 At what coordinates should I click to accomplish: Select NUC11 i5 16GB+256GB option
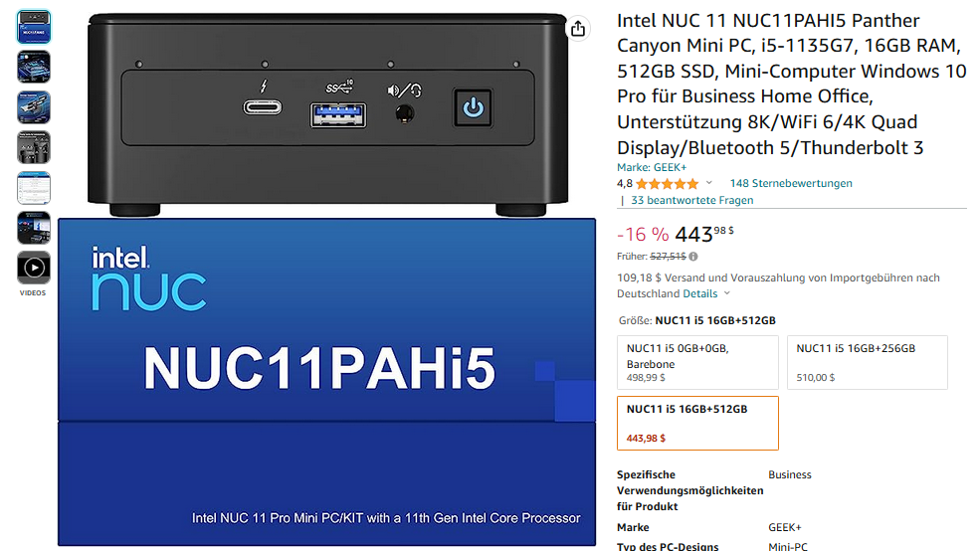867,362
